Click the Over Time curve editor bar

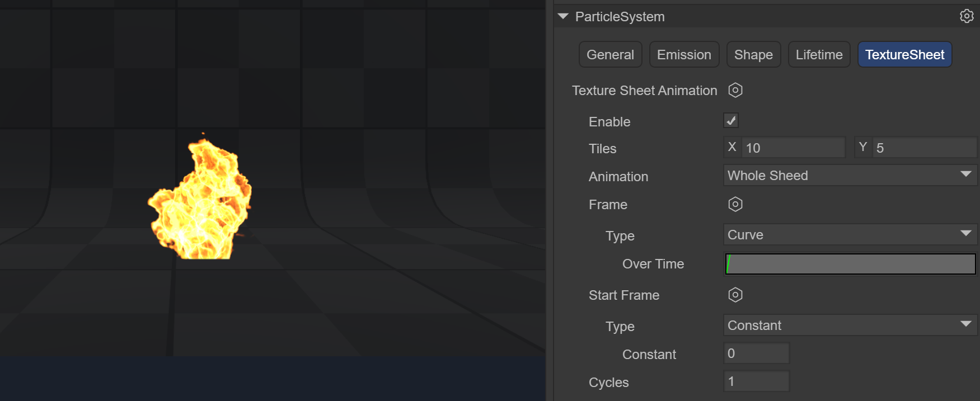[850, 264]
